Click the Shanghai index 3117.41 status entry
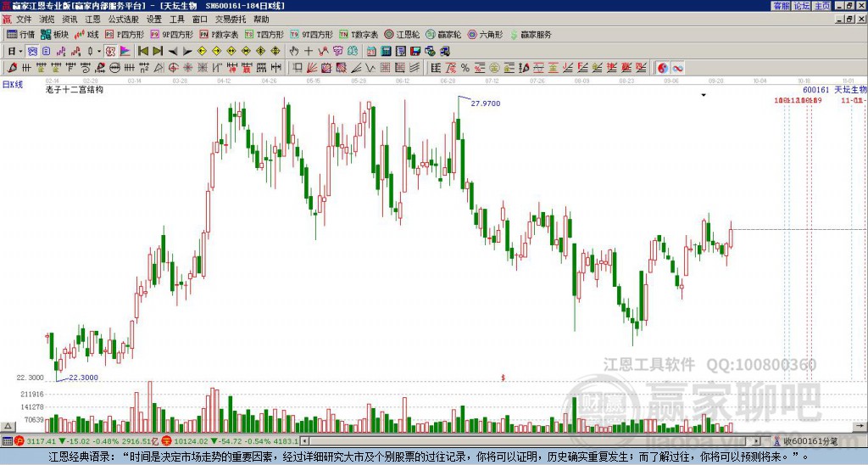The width and height of the screenshot is (868, 465). pos(87,441)
